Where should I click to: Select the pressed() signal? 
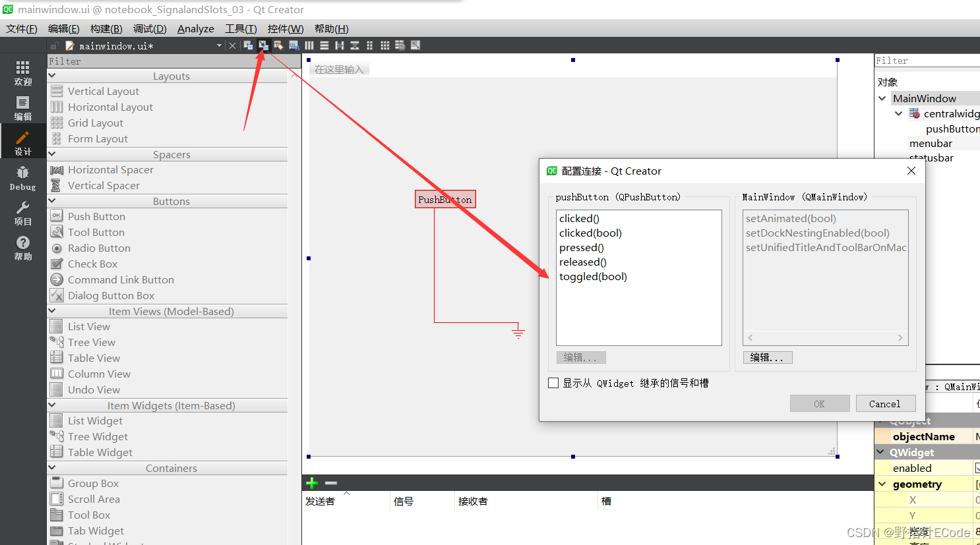(x=582, y=247)
